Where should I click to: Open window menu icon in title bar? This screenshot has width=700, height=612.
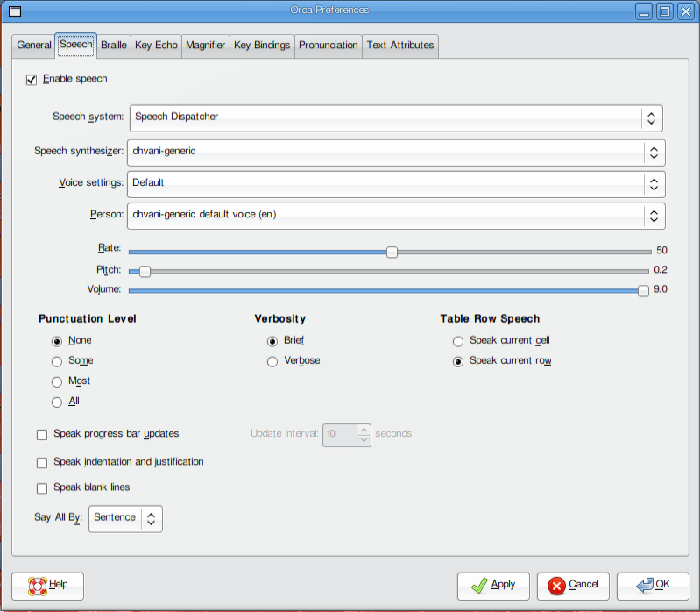(14, 11)
